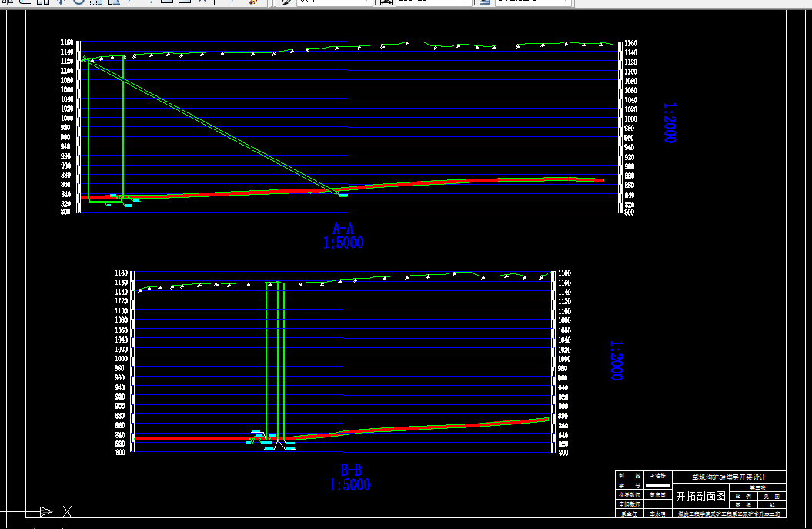This screenshot has width=812, height=529.
Task: Click the 800 label on A-A right axis
Action: click(x=629, y=212)
